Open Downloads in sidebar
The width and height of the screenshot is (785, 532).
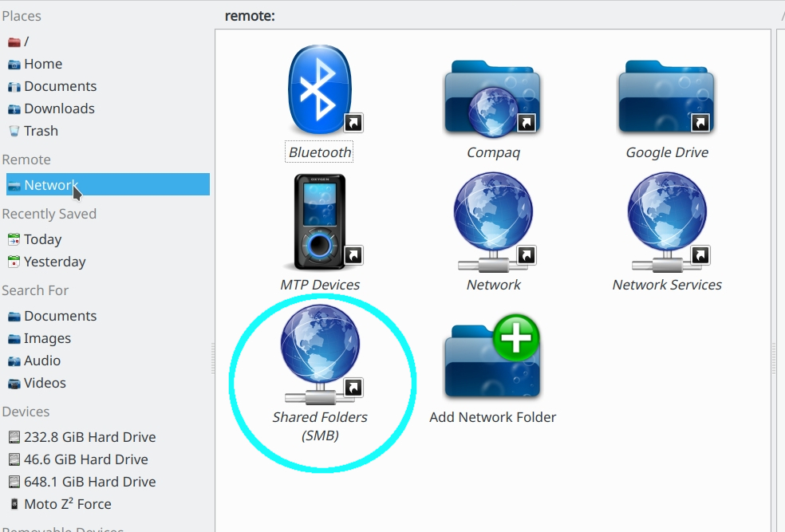(59, 108)
